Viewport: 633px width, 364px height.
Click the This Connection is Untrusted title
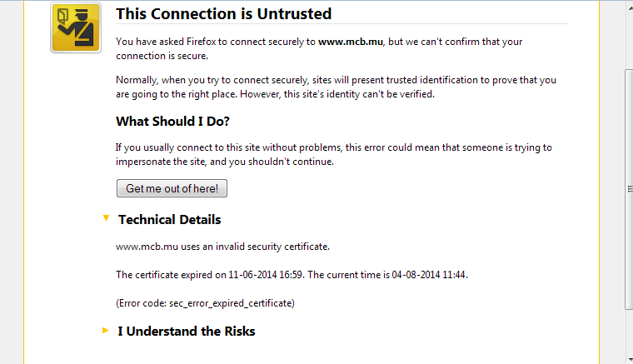(x=223, y=13)
